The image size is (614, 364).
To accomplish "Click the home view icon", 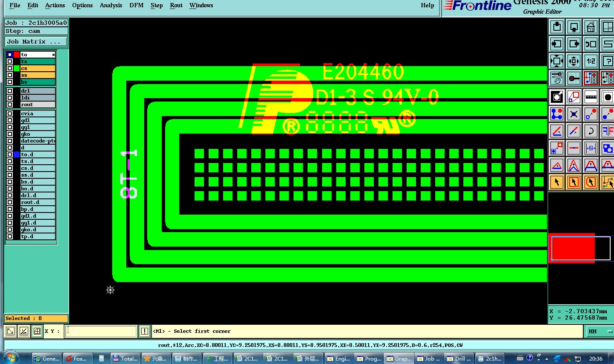I will click(591, 27).
